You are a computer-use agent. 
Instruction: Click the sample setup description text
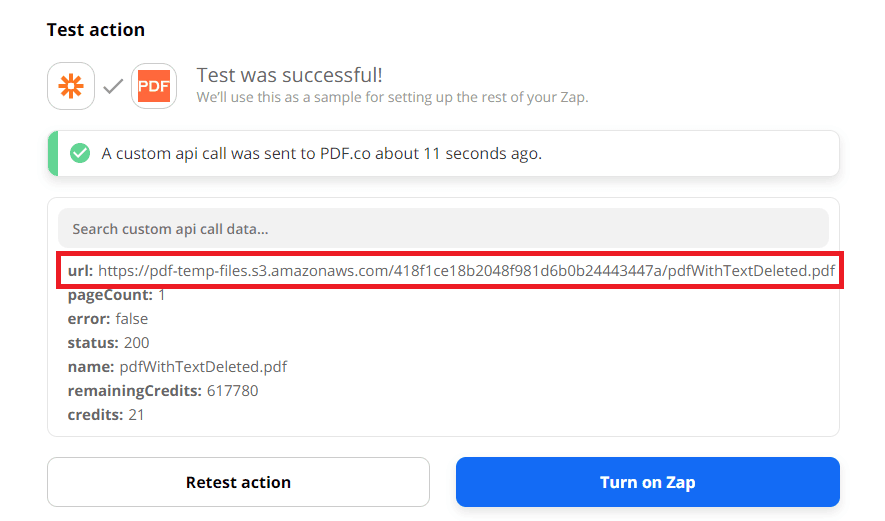(x=392, y=98)
